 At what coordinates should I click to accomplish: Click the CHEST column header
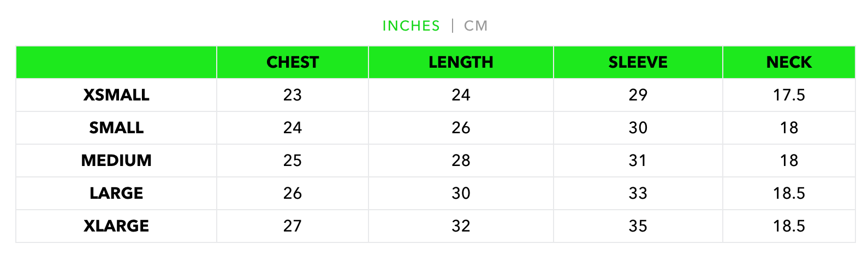click(292, 62)
